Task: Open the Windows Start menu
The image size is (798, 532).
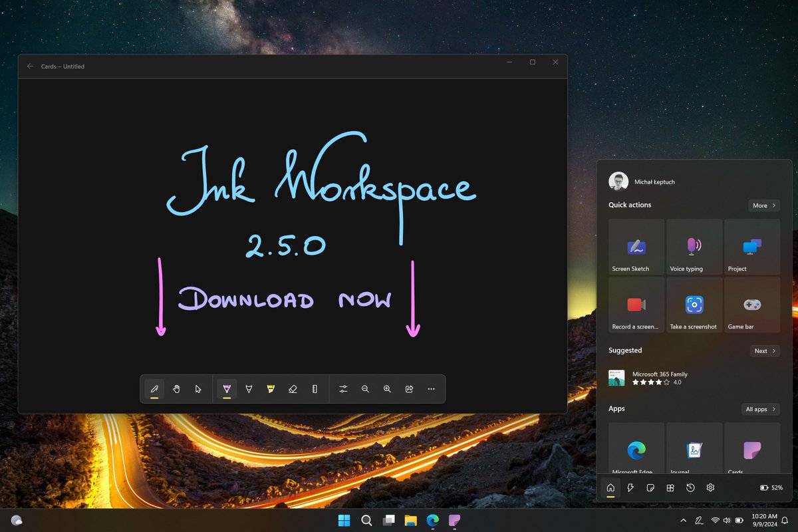Action: coord(344,520)
